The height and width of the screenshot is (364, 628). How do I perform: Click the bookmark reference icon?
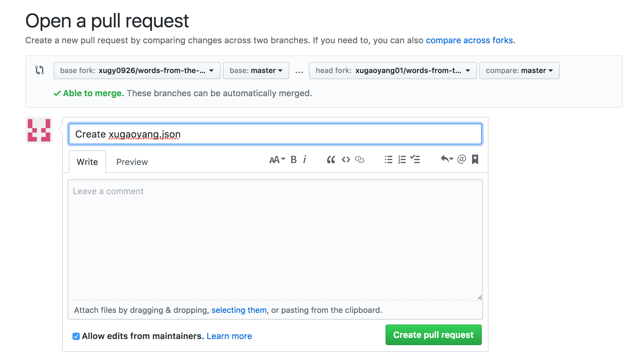pos(475,159)
